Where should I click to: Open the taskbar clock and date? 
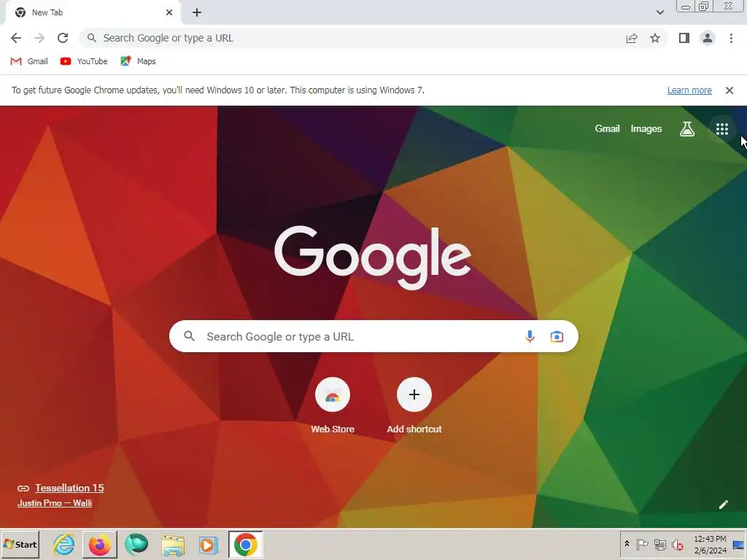(710, 544)
